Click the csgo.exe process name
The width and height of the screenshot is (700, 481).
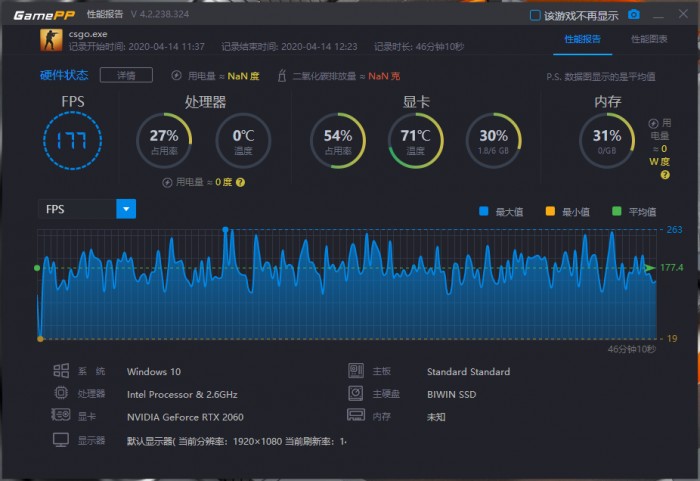click(x=88, y=34)
